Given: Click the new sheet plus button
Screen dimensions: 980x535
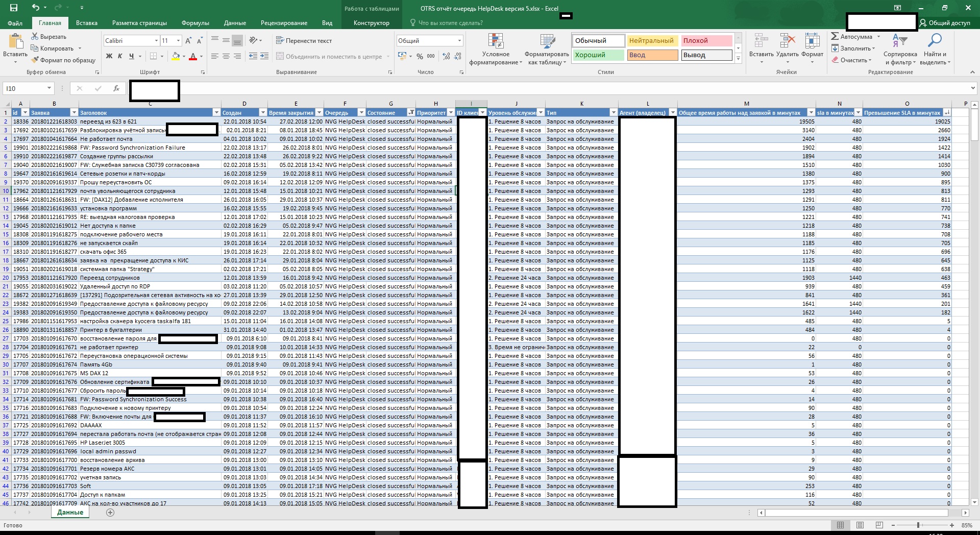Looking at the screenshot, I should [x=110, y=513].
